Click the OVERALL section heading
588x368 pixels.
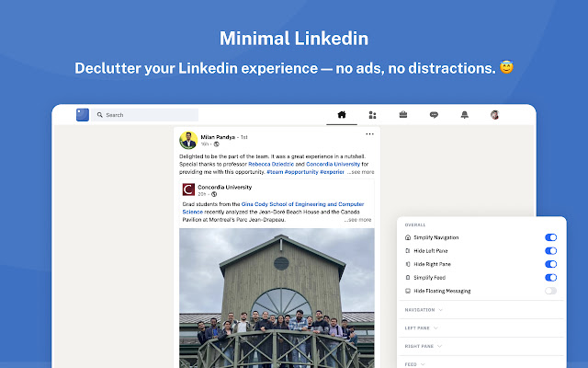point(415,224)
